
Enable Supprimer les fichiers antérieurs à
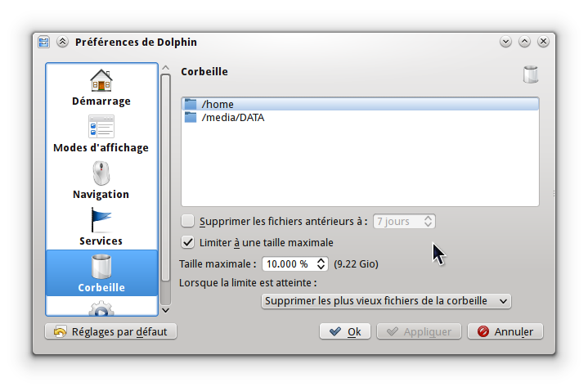pyautogui.click(x=187, y=221)
